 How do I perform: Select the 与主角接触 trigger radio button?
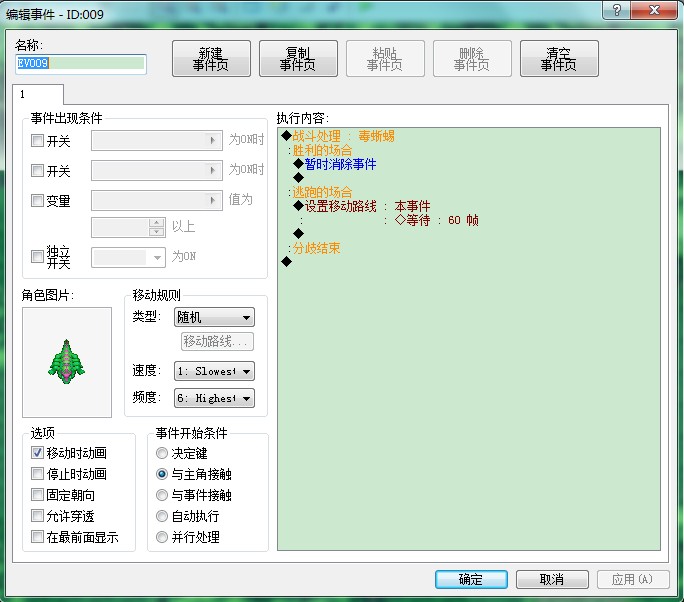coord(162,474)
